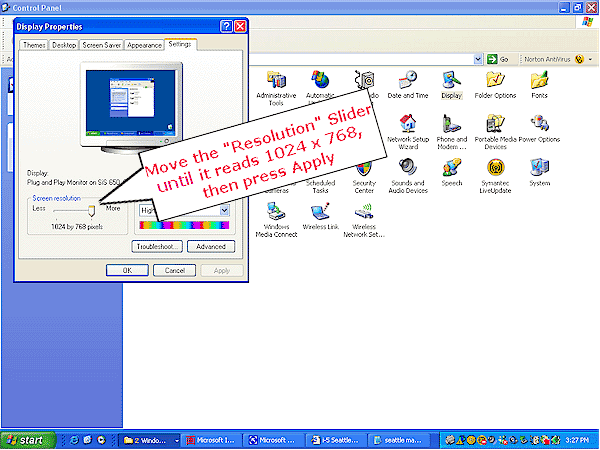The height and width of the screenshot is (450, 600).
Task: Launch Internet Explorer from Quick Launch
Action: coord(74,440)
